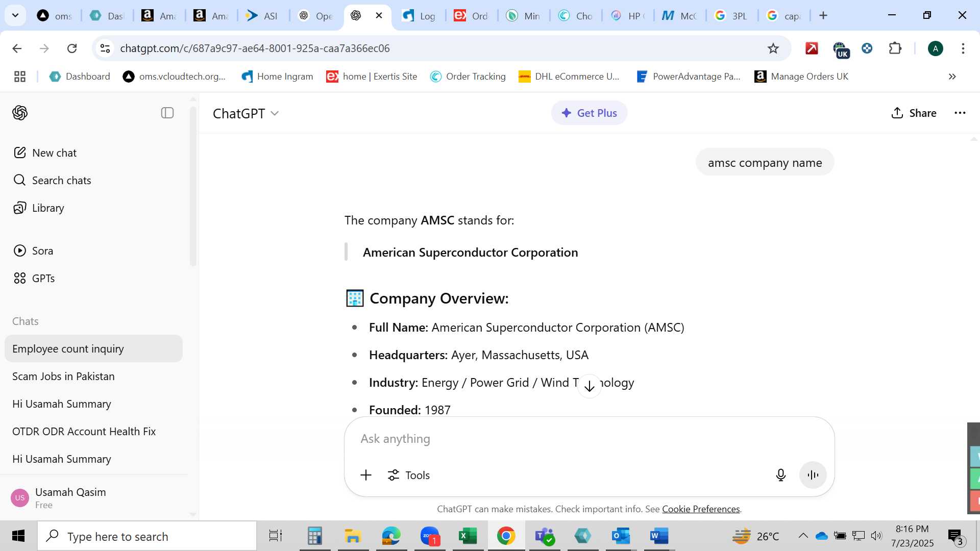Open Order Tracking bookmark

pyautogui.click(x=468, y=77)
